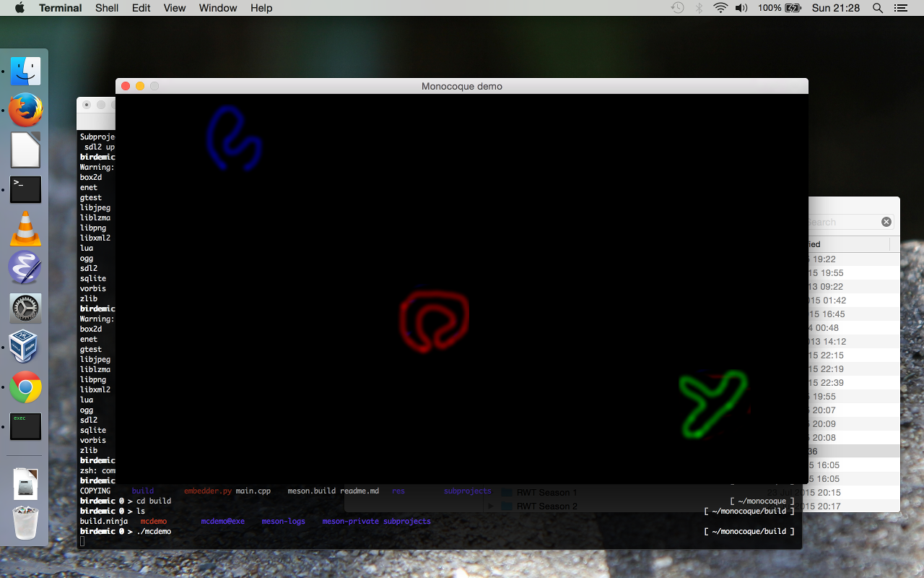Open the blank document icon in dock
Image resolution: width=924 pixels, height=578 pixels.
[25, 150]
